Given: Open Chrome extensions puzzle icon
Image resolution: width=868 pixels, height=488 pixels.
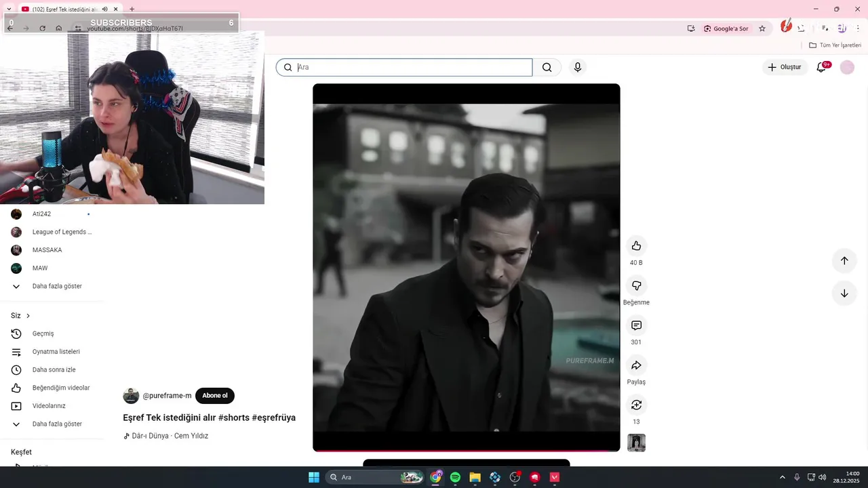Looking at the screenshot, I should (802, 28).
